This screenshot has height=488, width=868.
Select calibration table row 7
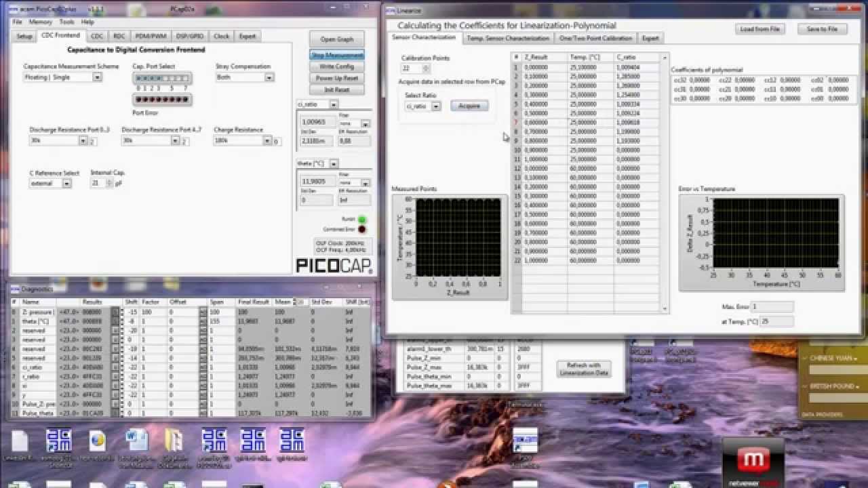coord(587,123)
